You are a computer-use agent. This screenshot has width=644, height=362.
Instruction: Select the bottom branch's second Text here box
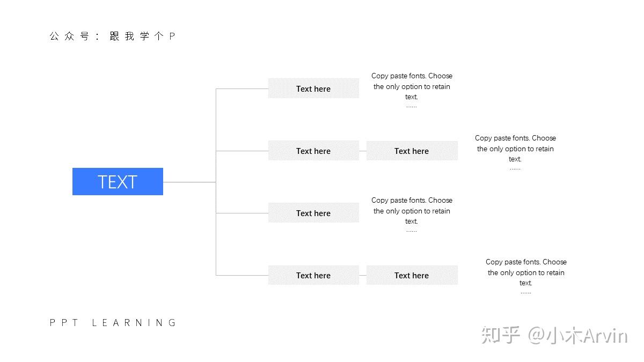pos(412,275)
